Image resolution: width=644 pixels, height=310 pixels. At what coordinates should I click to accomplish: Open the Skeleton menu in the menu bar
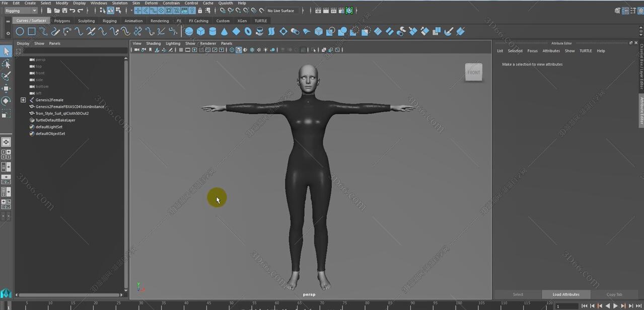119,3
